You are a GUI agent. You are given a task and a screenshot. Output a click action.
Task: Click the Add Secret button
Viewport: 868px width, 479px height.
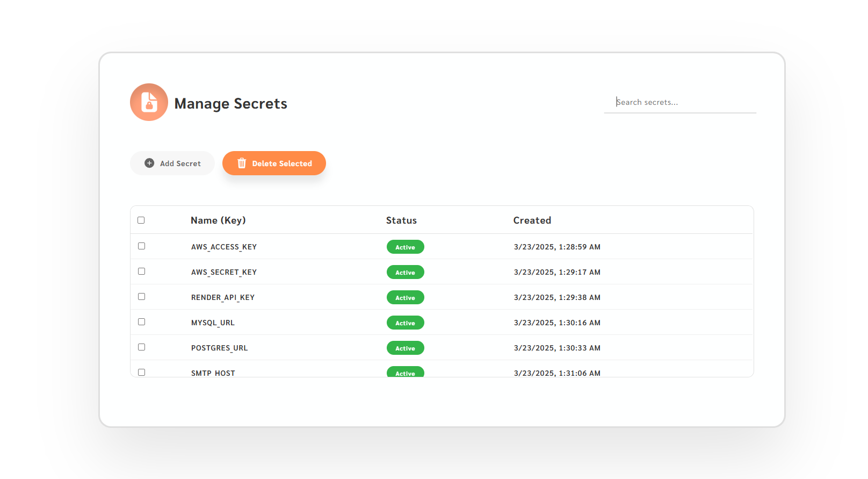172,163
